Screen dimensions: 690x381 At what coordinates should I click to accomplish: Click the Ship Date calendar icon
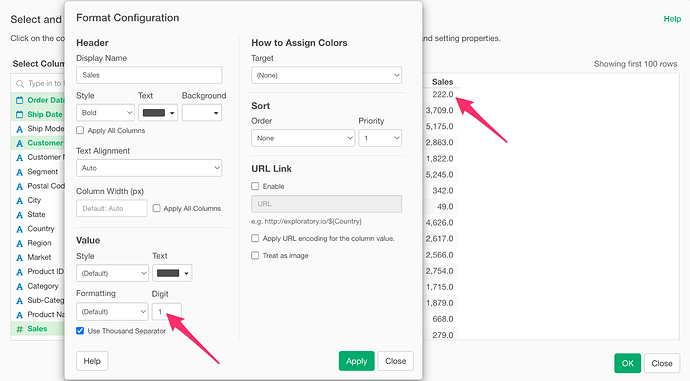point(19,114)
